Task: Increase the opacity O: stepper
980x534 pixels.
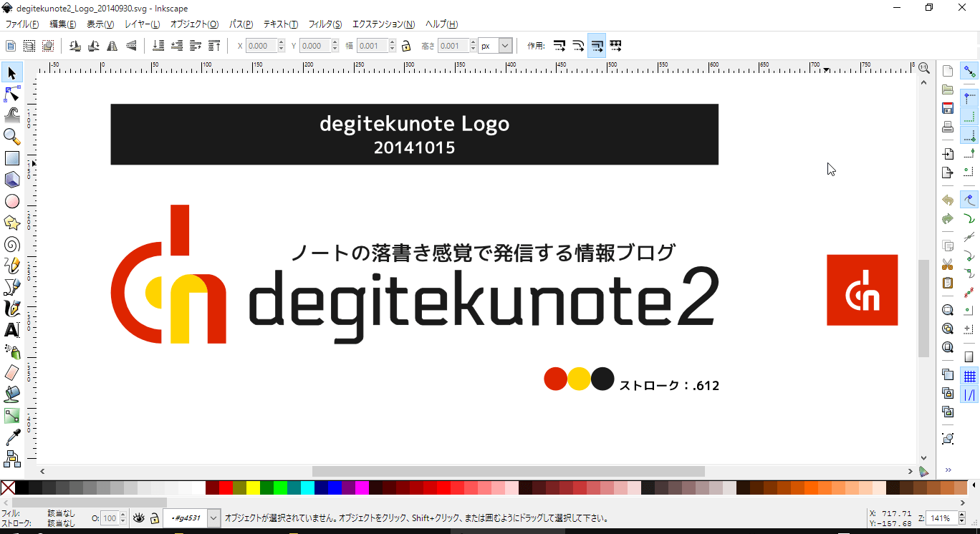Action: coord(123,514)
